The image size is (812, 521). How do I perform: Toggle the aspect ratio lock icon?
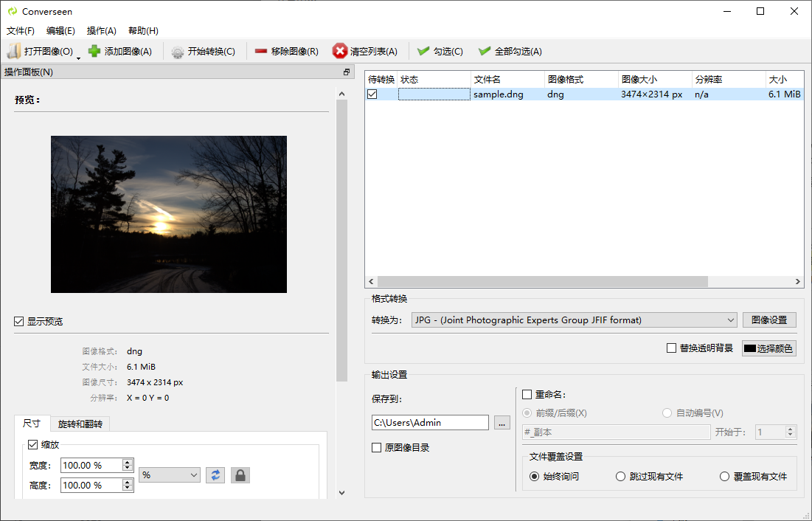[x=240, y=475]
